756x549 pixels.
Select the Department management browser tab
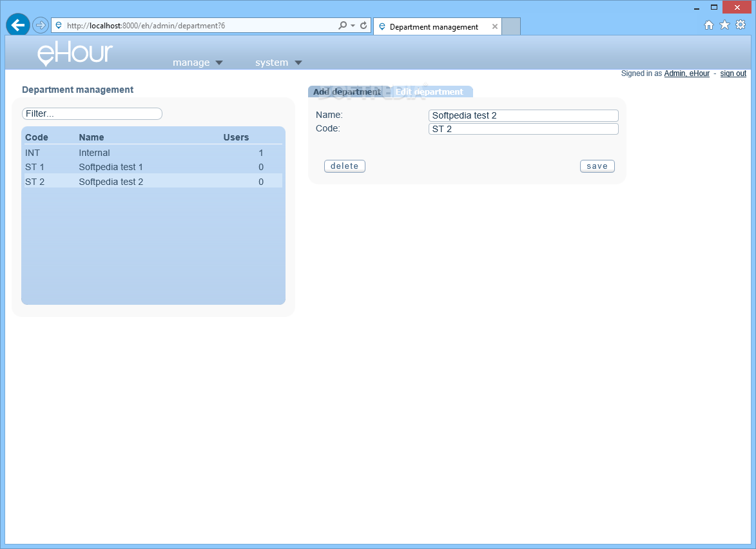(438, 26)
